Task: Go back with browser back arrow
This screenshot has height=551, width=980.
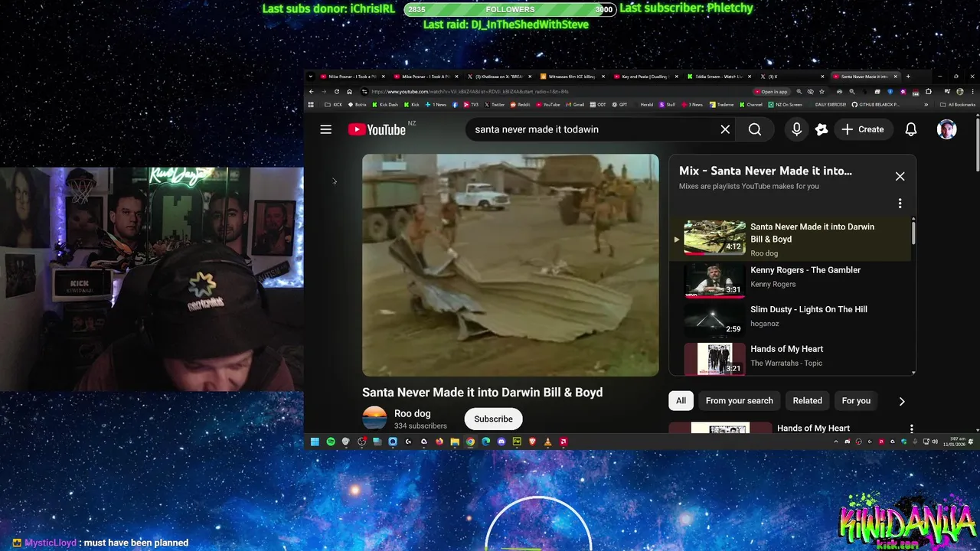Action: (312, 91)
